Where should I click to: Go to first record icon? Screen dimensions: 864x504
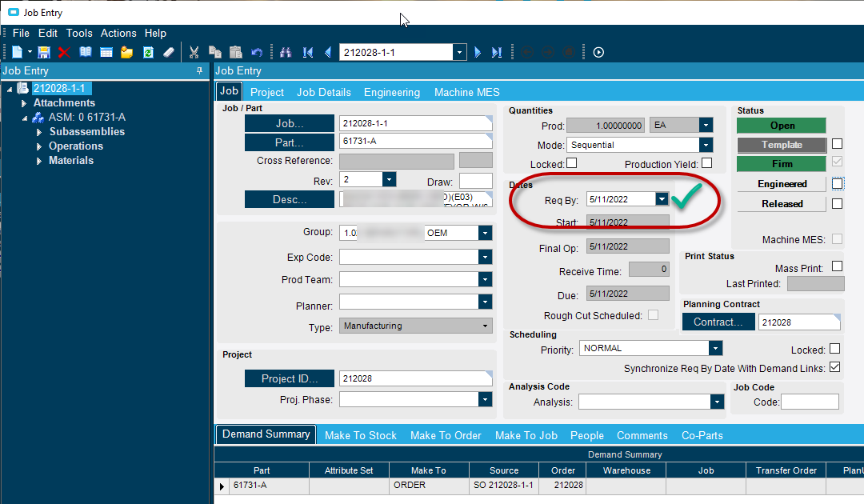tap(307, 52)
